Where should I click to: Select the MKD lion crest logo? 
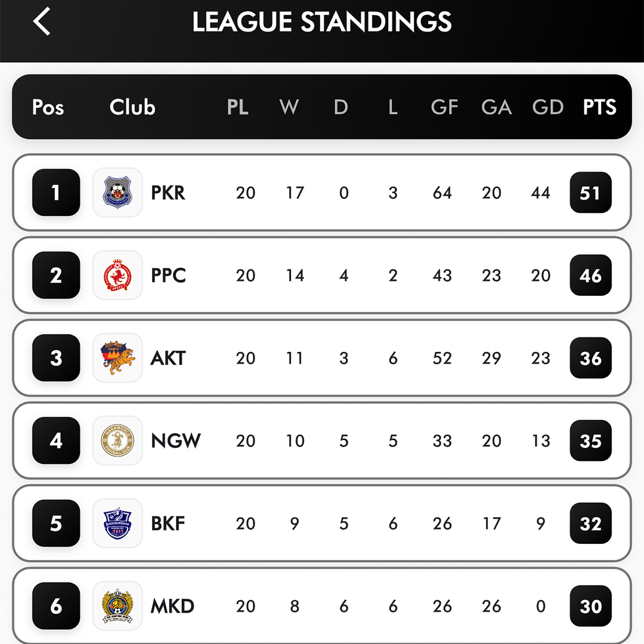[x=117, y=606]
